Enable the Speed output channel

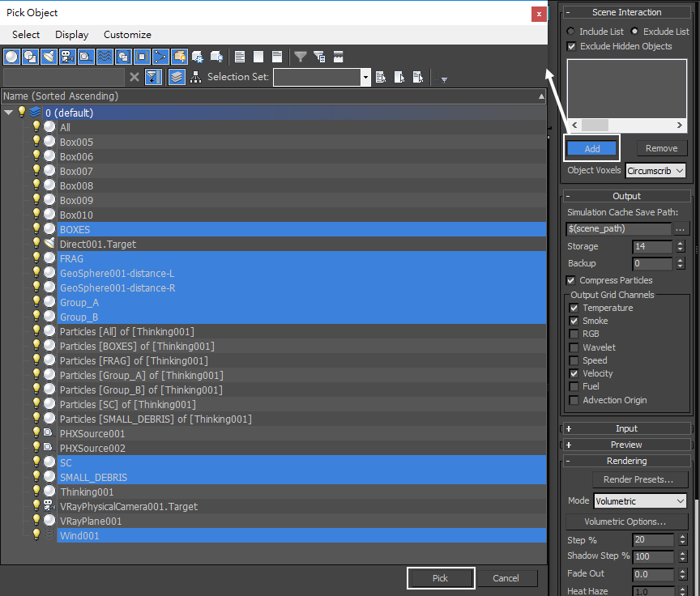pyautogui.click(x=574, y=360)
